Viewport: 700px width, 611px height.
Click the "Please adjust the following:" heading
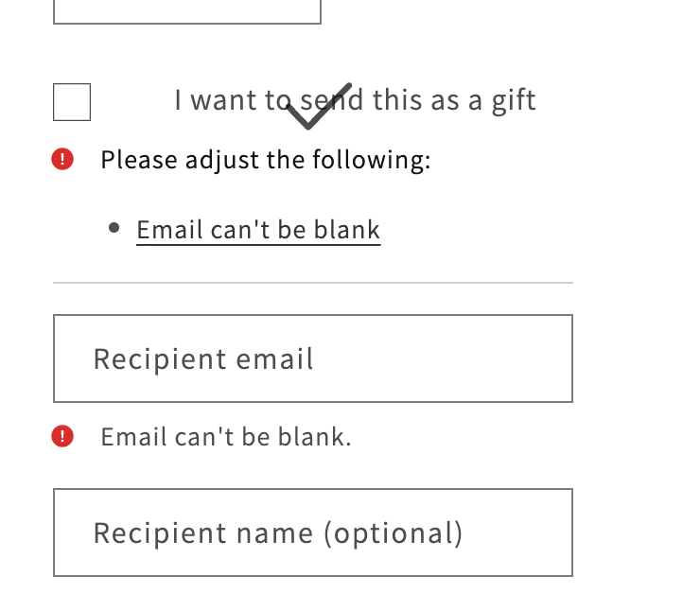coord(265,160)
